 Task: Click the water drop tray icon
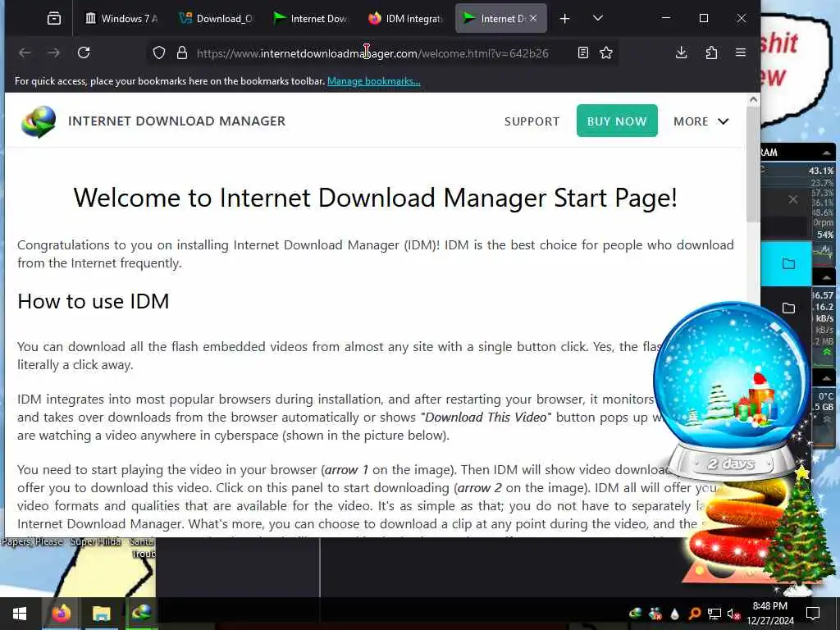pyautogui.click(x=674, y=614)
